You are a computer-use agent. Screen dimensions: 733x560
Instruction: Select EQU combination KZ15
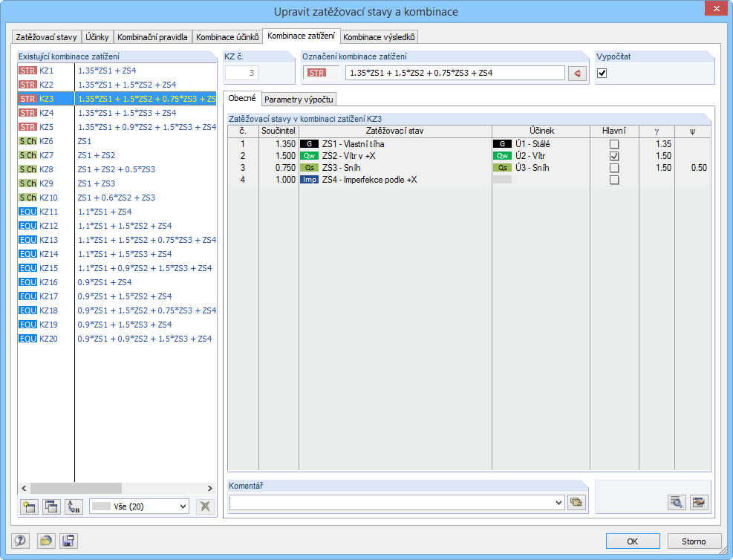(x=117, y=268)
